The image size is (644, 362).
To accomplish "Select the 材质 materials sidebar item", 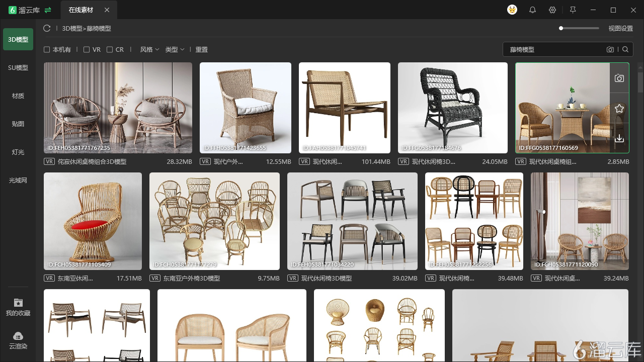I will click(x=18, y=96).
